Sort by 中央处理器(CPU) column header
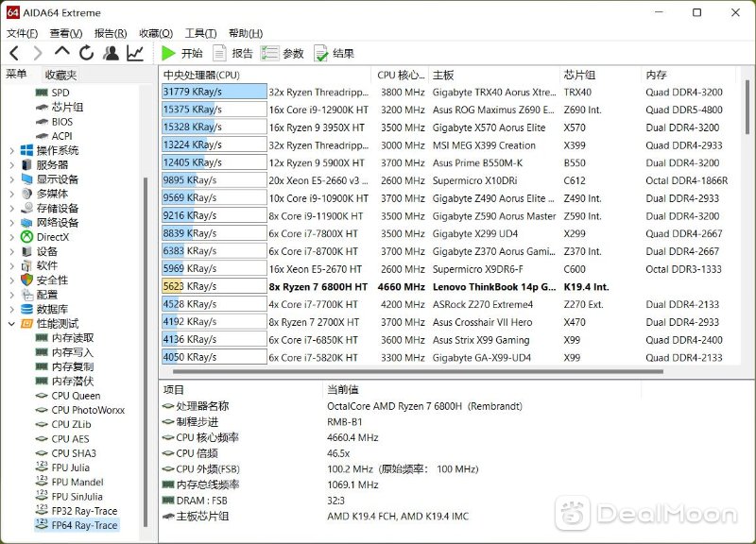This screenshot has height=544, width=756. coord(265,76)
